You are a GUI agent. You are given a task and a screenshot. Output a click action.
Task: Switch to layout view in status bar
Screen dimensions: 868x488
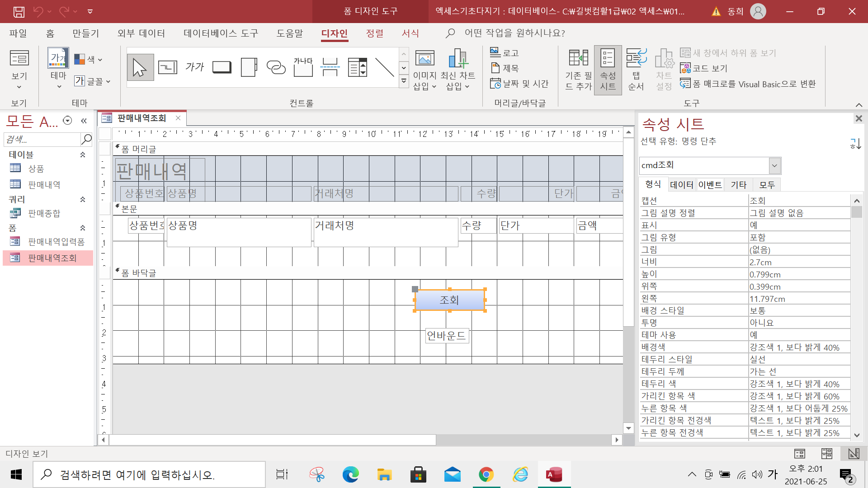click(x=826, y=453)
